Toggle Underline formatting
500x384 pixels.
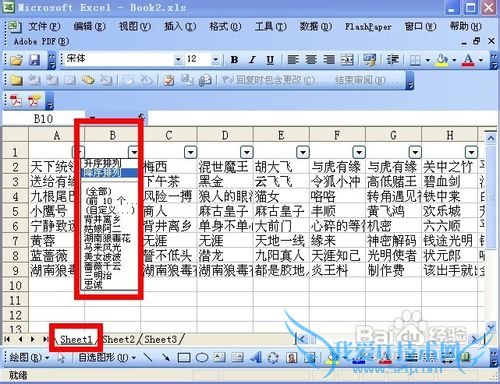pos(270,60)
